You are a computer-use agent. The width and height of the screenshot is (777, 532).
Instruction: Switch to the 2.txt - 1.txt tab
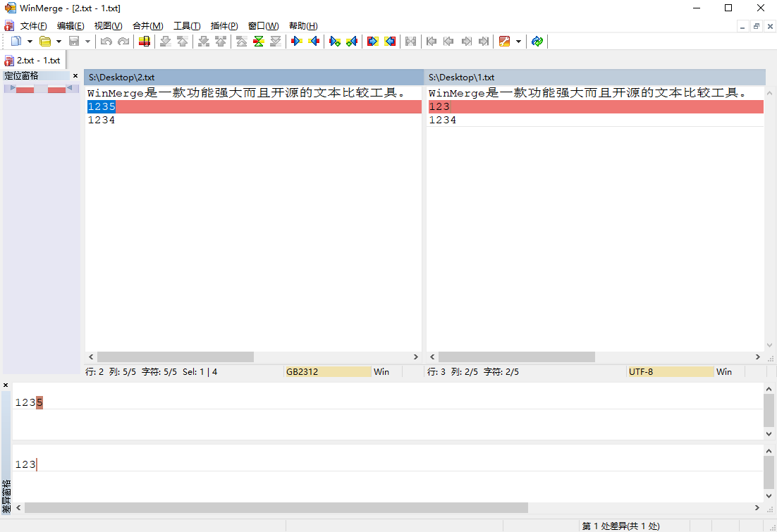(x=33, y=60)
